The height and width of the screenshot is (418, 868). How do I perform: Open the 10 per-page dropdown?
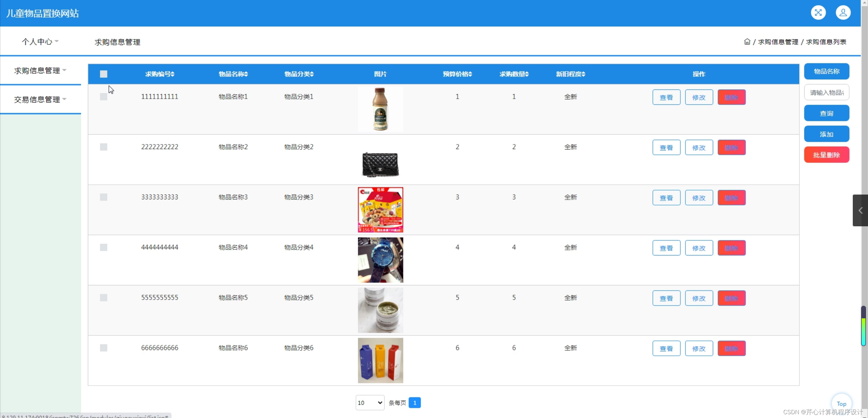(370, 402)
